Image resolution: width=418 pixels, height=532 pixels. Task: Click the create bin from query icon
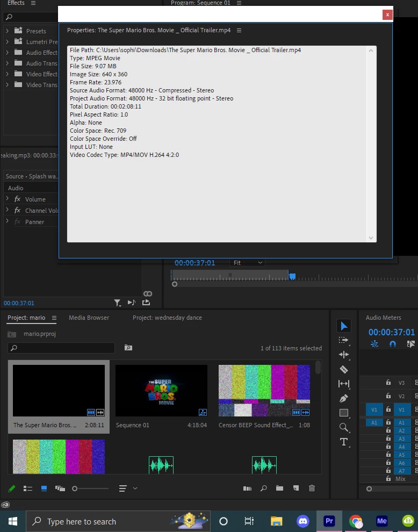coord(128,348)
